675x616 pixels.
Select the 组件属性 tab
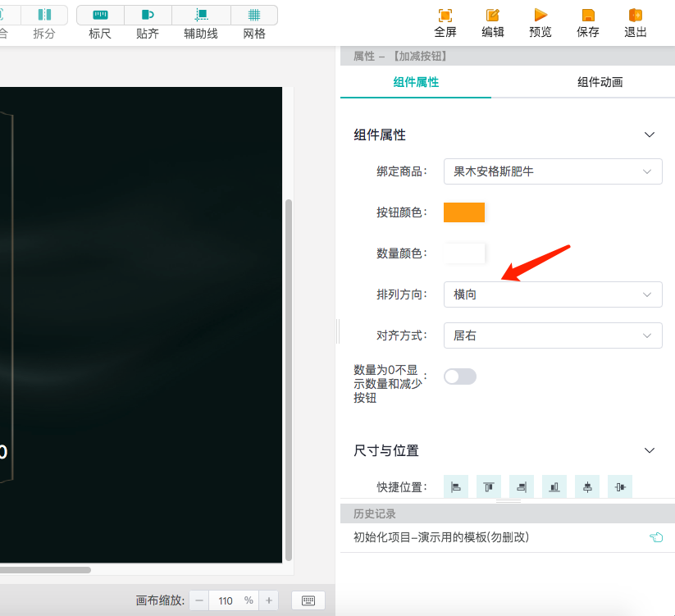[x=415, y=82]
